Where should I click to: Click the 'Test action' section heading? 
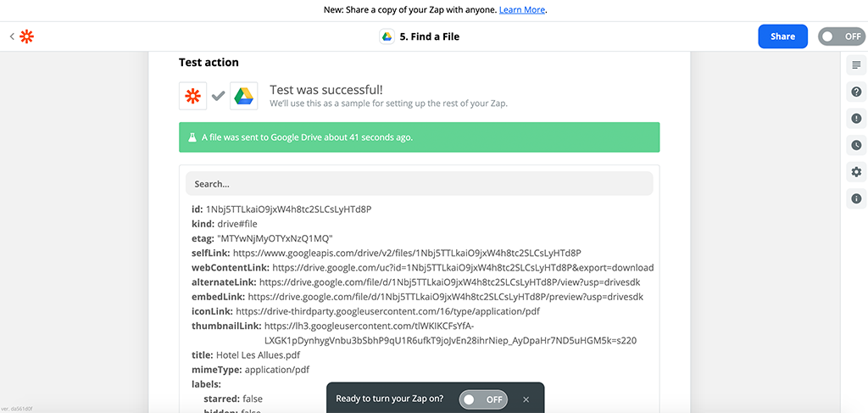[209, 62]
